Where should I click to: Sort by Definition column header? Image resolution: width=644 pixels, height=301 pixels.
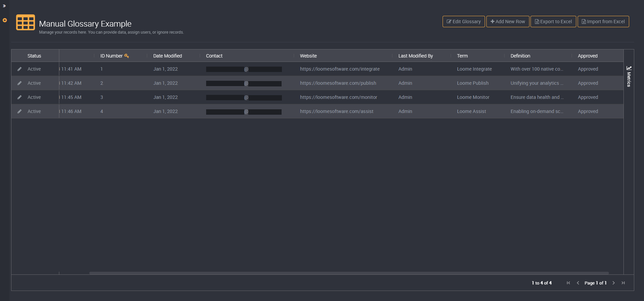point(520,56)
